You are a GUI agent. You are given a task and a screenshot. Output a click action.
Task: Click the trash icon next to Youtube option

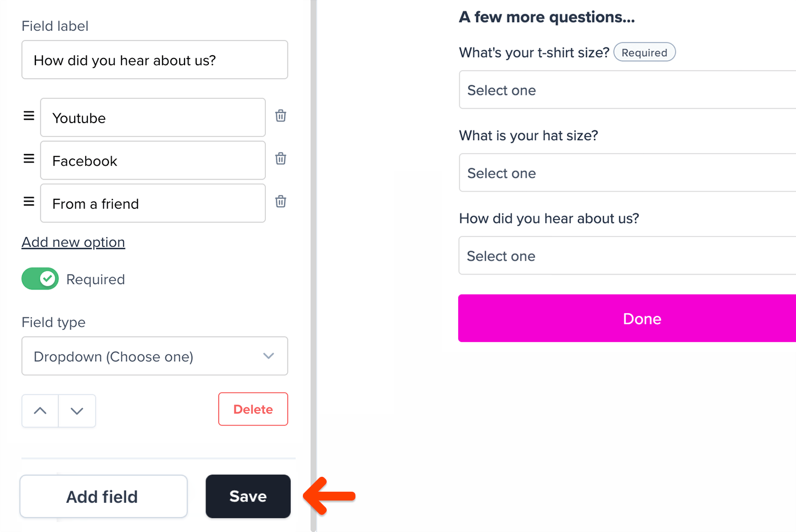click(x=280, y=116)
